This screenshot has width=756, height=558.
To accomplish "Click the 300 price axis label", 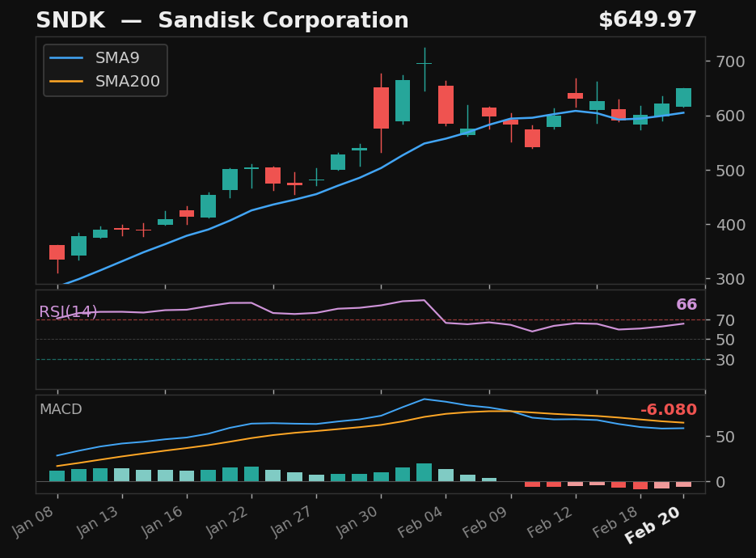I will point(730,279).
